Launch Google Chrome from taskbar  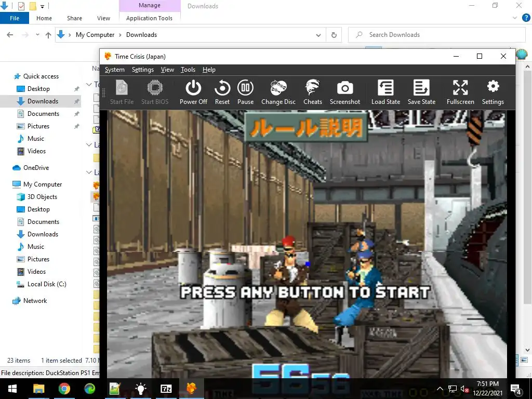(64, 389)
